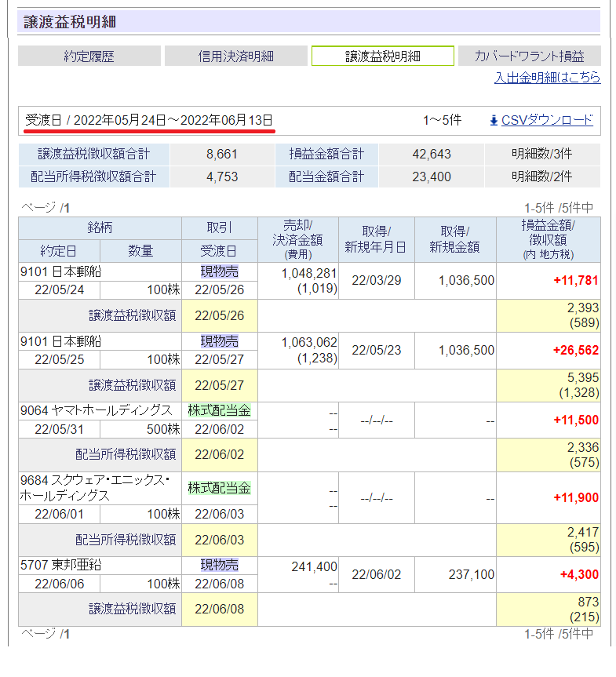Click the sale amount 1,048,281

click(309, 273)
